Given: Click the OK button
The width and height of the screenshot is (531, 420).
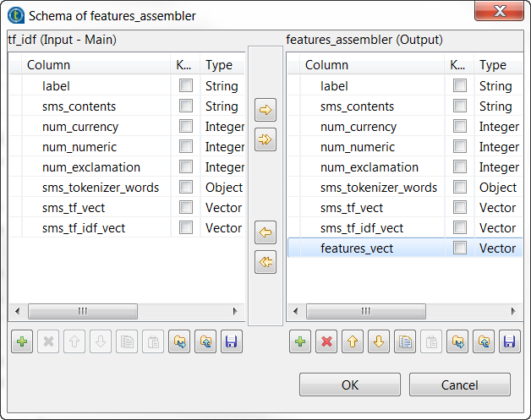Looking at the screenshot, I should (x=350, y=385).
